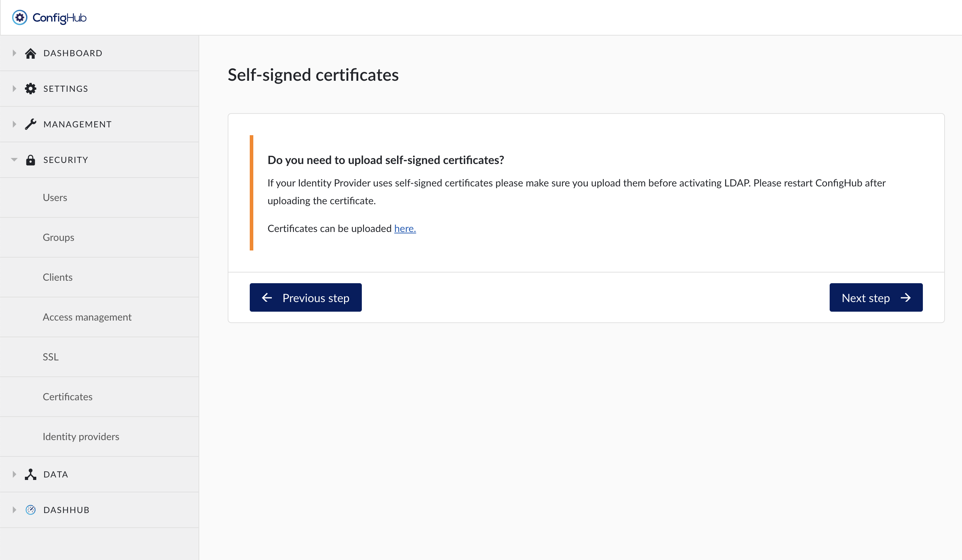Image resolution: width=962 pixels, height=560 pixels.
Task: Click the Data network icon
Action: pos(31,474)
